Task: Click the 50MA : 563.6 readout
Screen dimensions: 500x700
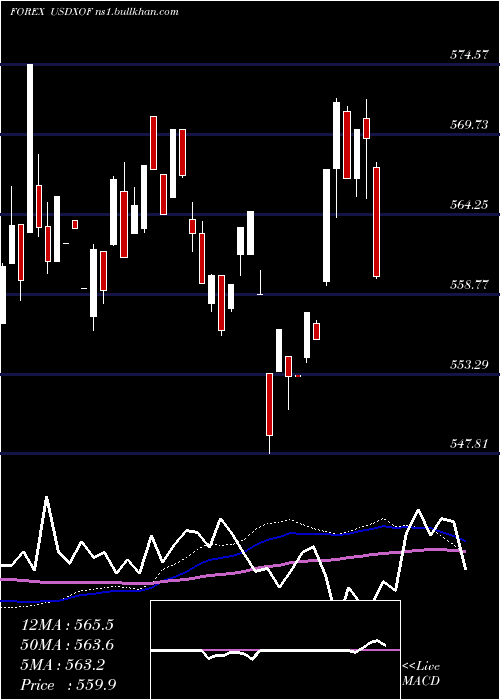Action: 67,645
